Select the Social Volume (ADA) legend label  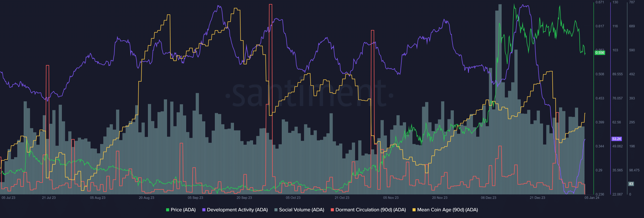pos(302,210)
